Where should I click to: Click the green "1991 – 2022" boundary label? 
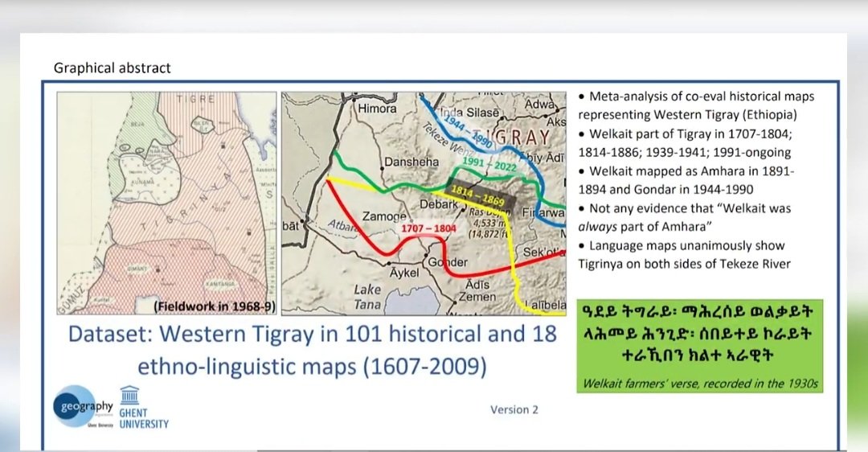[x=489, y=164]
